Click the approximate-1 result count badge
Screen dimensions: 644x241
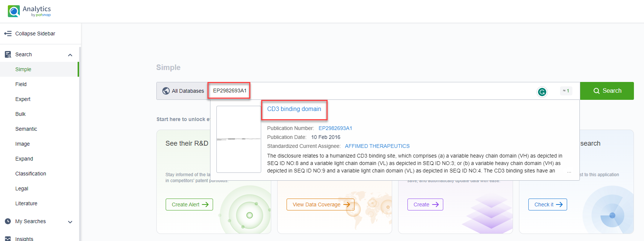(566, 91)
